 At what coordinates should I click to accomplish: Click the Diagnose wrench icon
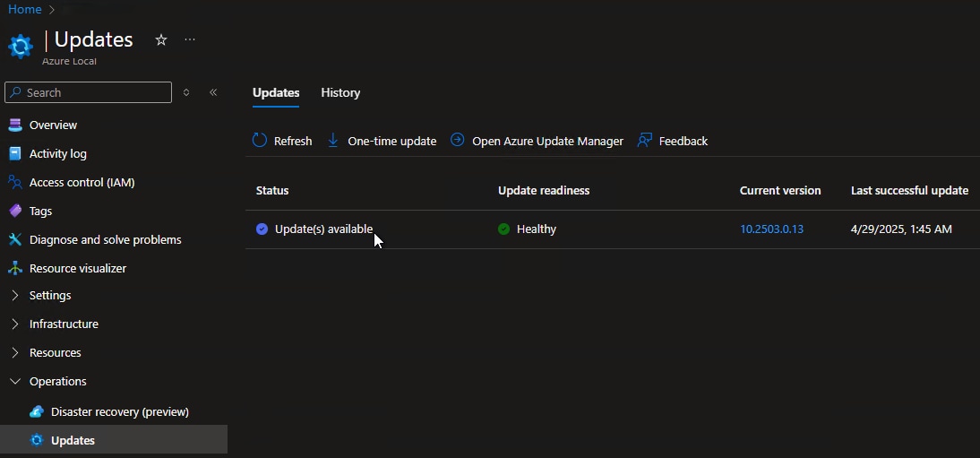[x=15, y=239]
